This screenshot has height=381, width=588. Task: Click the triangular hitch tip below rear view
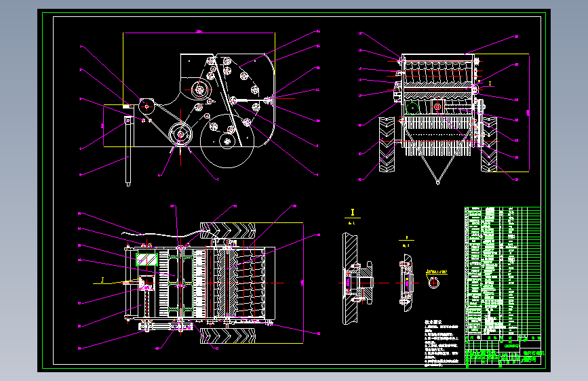point(437,182)
